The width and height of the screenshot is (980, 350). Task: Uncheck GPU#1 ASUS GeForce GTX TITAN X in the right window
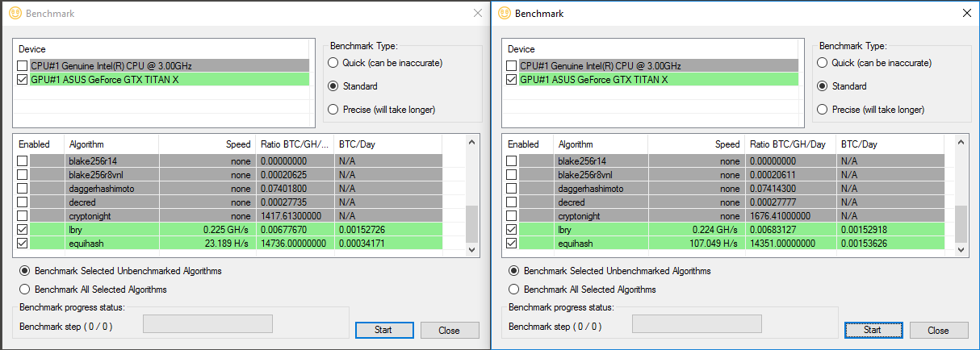coord(511,80)
